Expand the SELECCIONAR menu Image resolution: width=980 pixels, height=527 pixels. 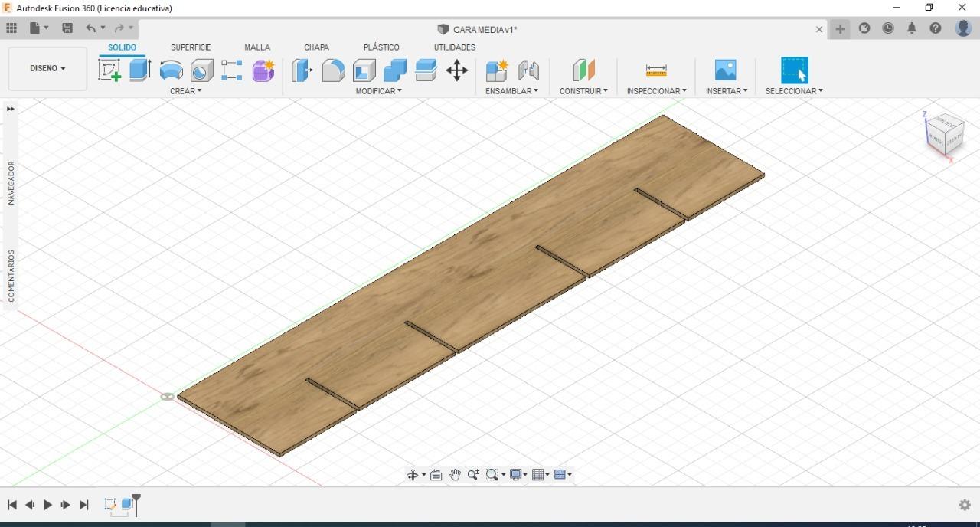794,91
